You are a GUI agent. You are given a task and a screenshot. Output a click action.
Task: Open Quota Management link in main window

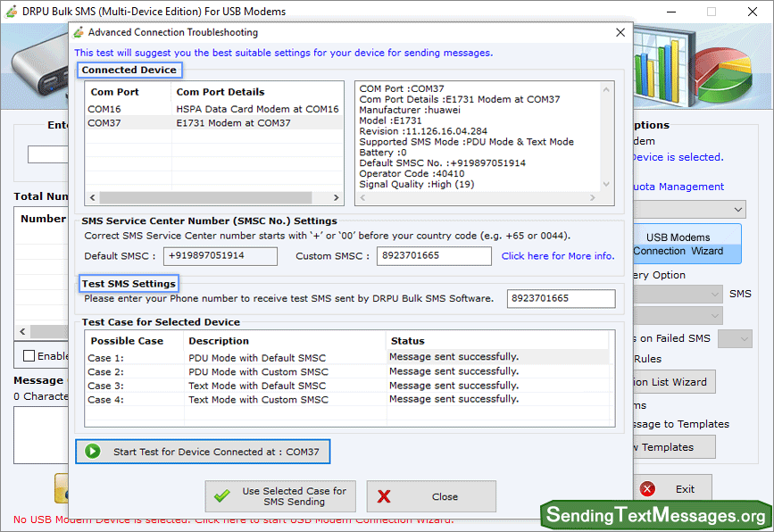click(678, 187)
